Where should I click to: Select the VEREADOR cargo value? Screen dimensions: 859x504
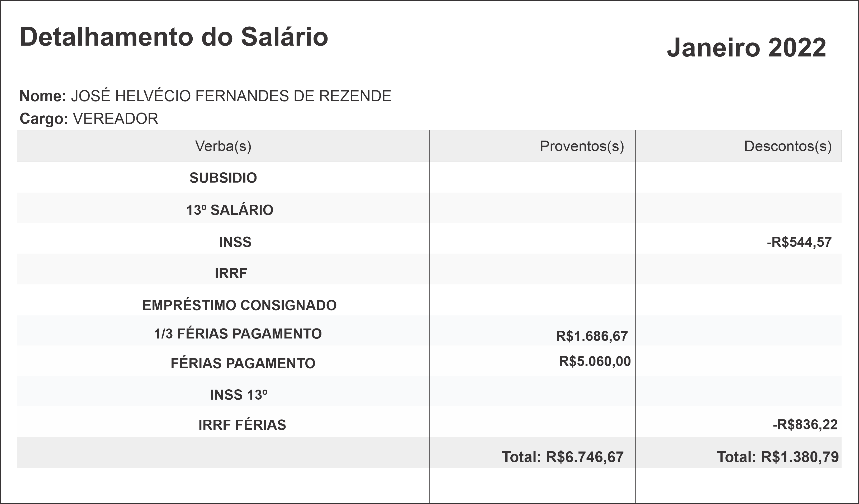[x=116, y=119]
